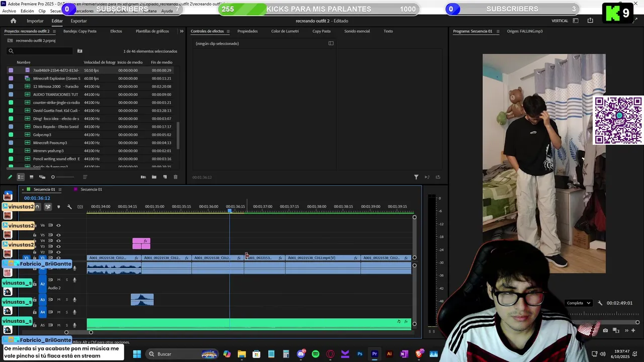Sort project items by Nombre column
This screenshot has height=362, width=644.
pyautogui.click(x=24, y=62)
